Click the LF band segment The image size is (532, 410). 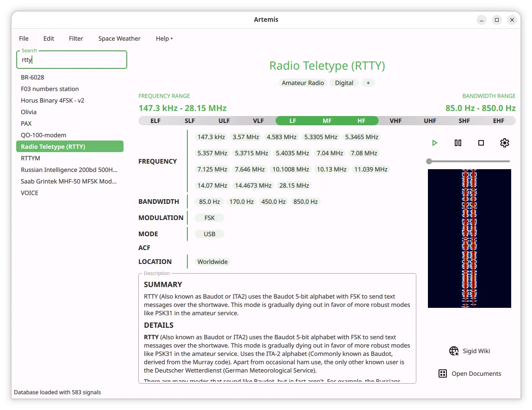[x=293, y=121]
